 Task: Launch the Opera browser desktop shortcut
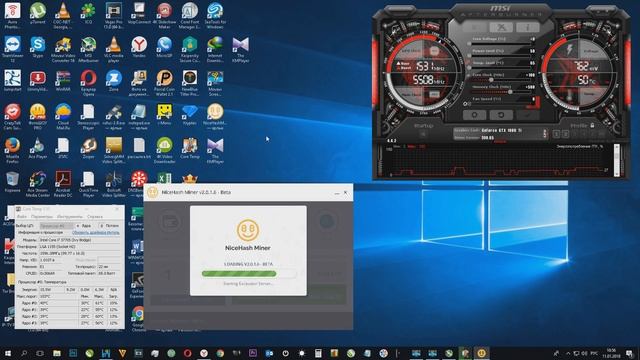tap(88, 82)
